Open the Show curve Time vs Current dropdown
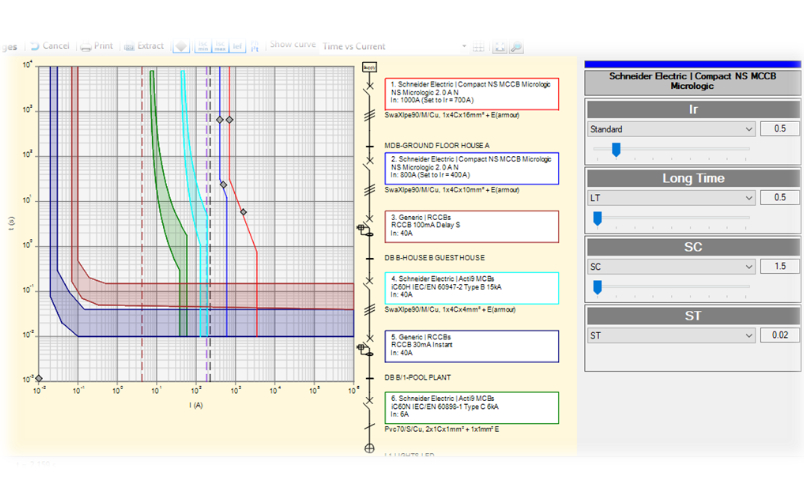The width and height of the screenshot is (804, 497). tap(394, 47)
